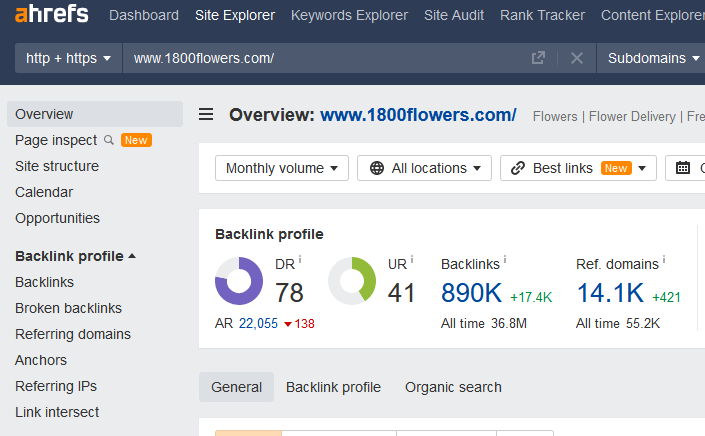Open Keywords Explorer in top navigation
Image resolution: width=705 pixels, height=436 pixels.
[x=349, y=15]
